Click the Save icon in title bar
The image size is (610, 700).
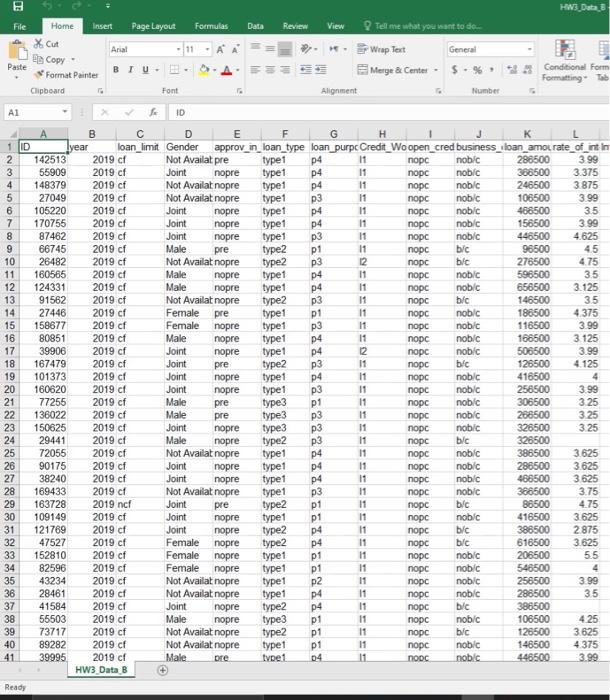pos(17,6)
